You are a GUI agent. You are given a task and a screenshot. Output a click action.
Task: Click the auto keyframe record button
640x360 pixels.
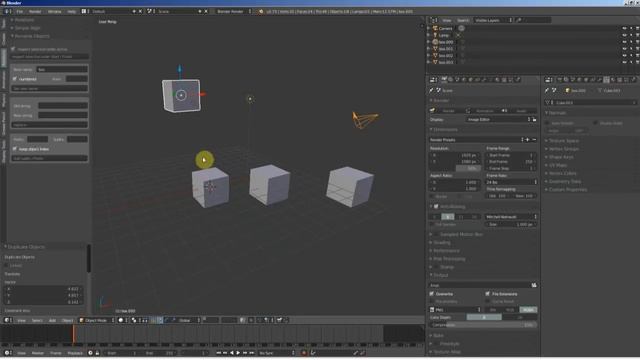click(304, 353)
